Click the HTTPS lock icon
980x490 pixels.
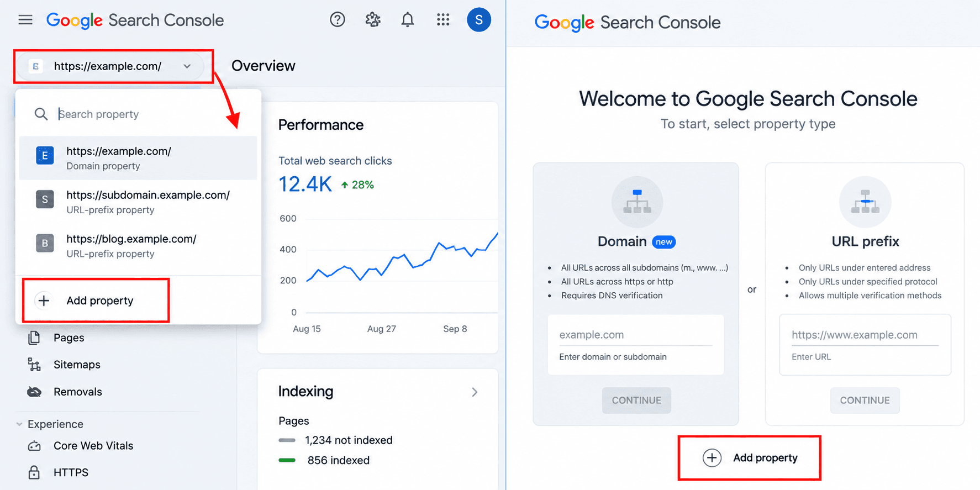tap(34, 472)
